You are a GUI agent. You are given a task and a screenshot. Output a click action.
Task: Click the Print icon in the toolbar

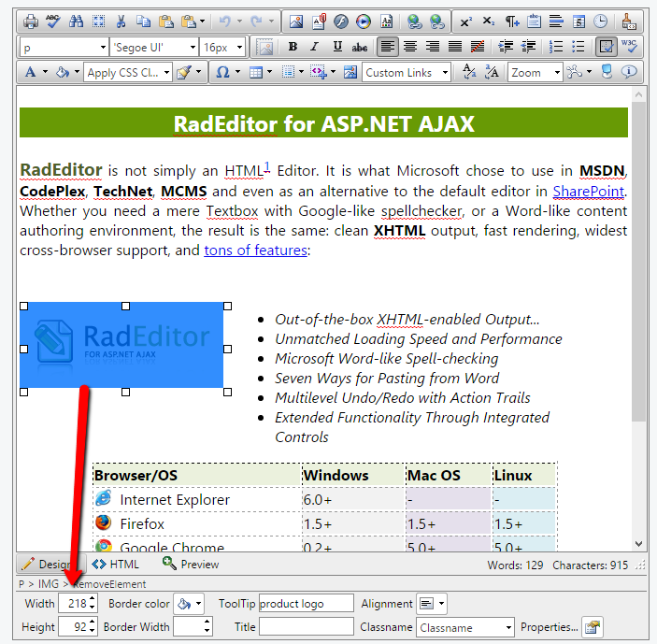30,21
